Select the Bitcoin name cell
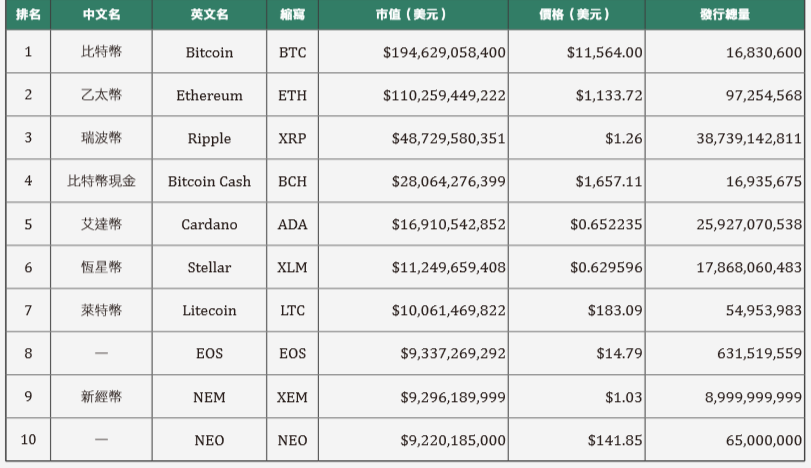The image size is (811, 468). click(209, 52)
